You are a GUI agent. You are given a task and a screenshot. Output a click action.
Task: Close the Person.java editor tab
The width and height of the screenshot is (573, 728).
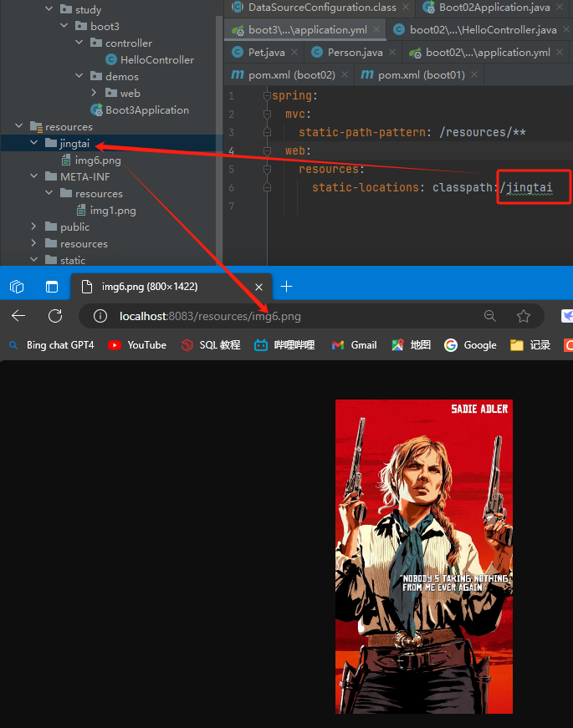click(392, 53)
